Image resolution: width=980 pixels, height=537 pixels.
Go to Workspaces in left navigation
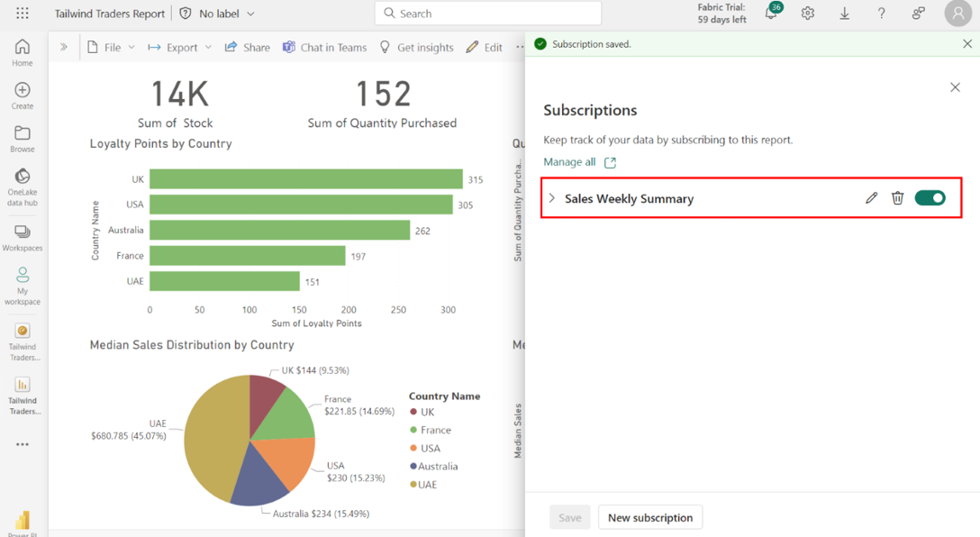pyautogui.click(x=23, y=238)
